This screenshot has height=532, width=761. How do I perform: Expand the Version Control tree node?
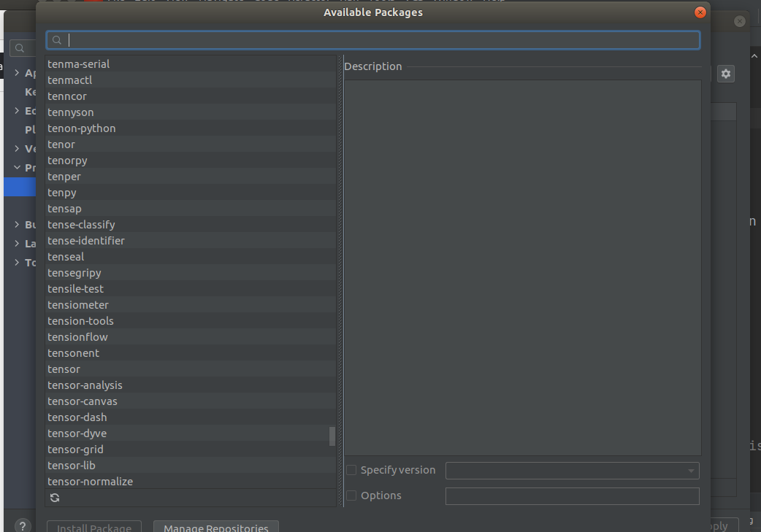(18, 148)
